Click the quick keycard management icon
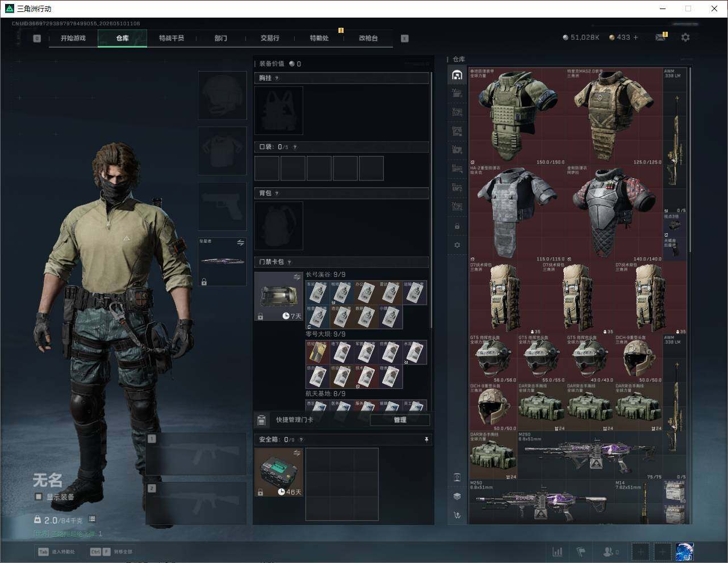This screenshot has width=728, height=563. point(262,420)
